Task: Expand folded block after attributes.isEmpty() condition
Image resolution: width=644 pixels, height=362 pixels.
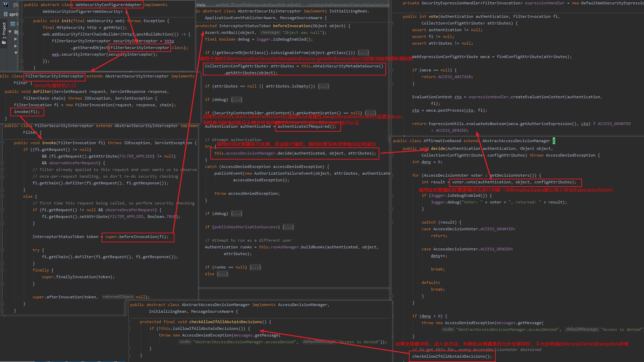Action: 323,86
